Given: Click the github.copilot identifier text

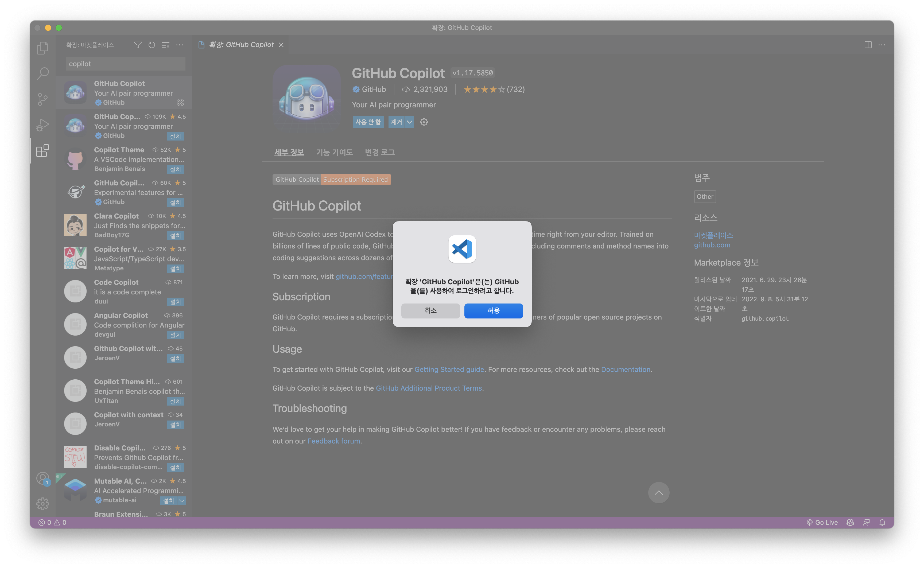Looking at the screenshot, I should 765,318.
